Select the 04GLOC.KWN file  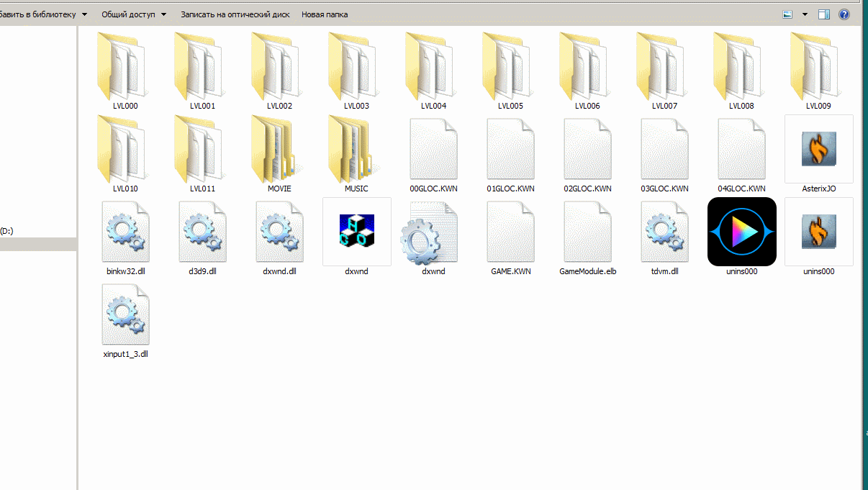click(741, 154)
